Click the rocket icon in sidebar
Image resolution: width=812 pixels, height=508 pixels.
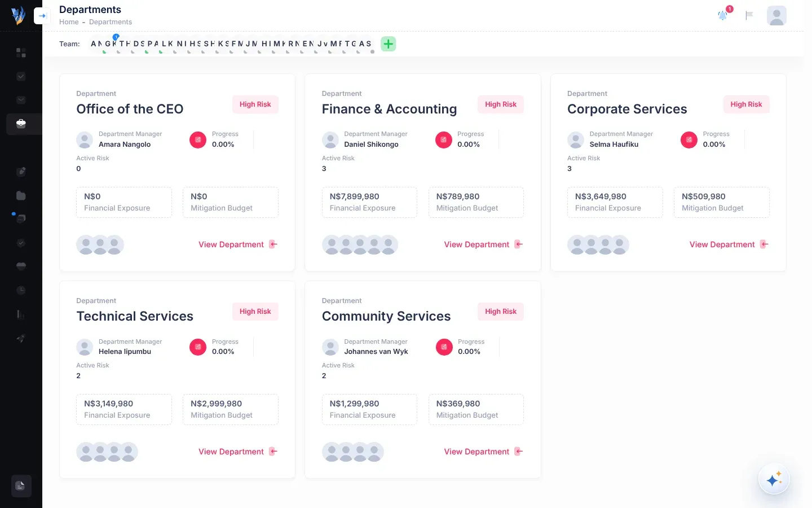21,338
